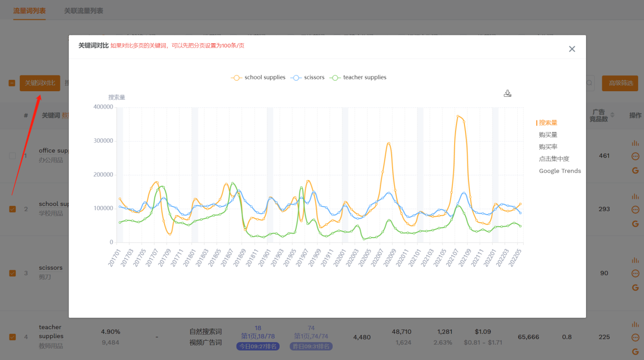The height and width of the screenshot is (360, 644).
Task: Click the Google icon in scissors row
Action: 635,288
